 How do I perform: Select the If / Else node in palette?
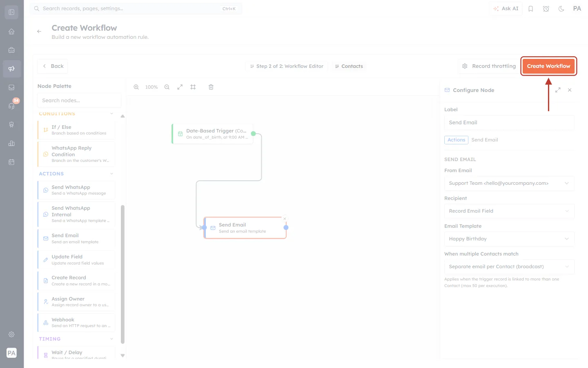click(x=76, y=130)
